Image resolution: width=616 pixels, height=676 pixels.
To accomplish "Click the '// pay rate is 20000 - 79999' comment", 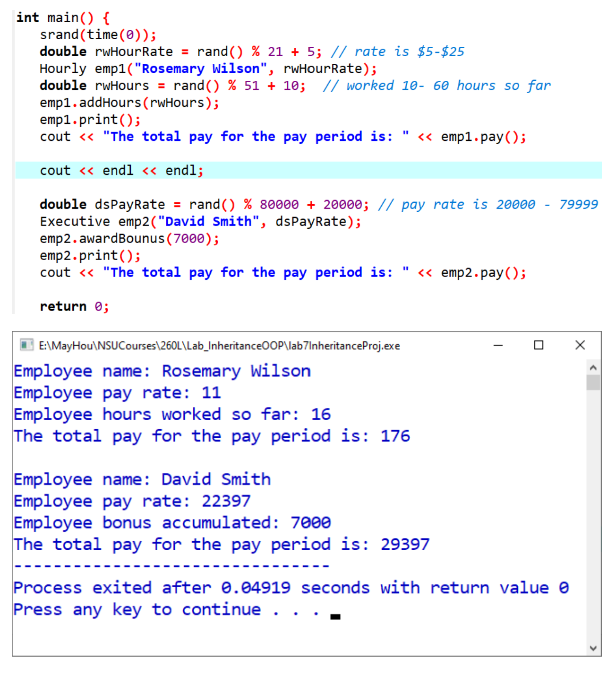I will (488, 205).
